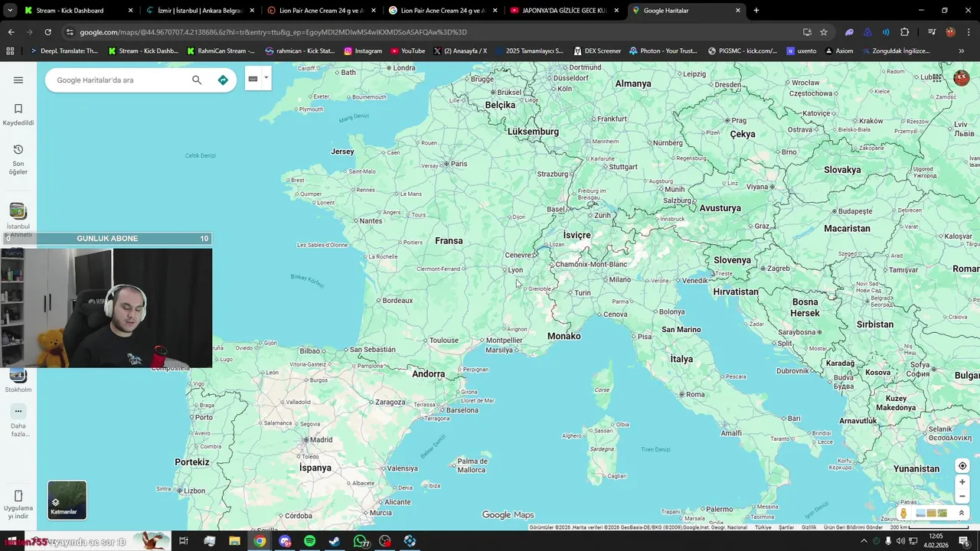Switch to JAPONYA'DA GİZLİCE GECE YouTube tab

565,11
